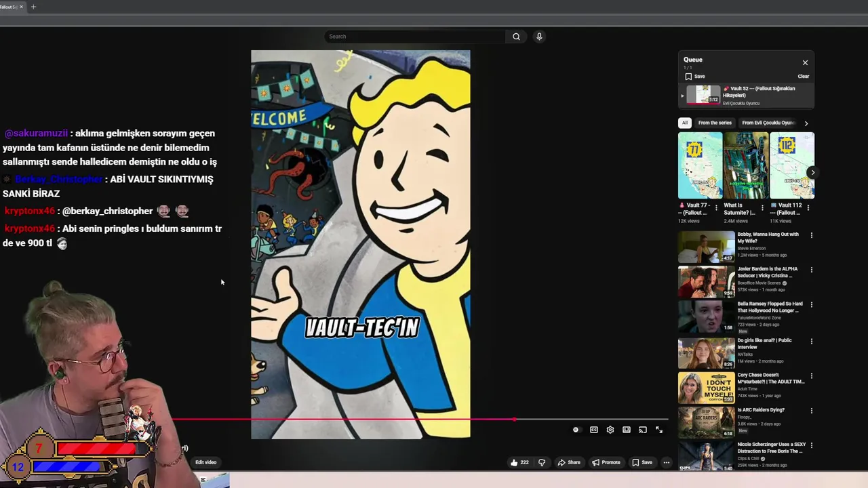Viewport: 868px width, 488px height.
Task: Open options for Do girls like video
Action: click(811, 341)
